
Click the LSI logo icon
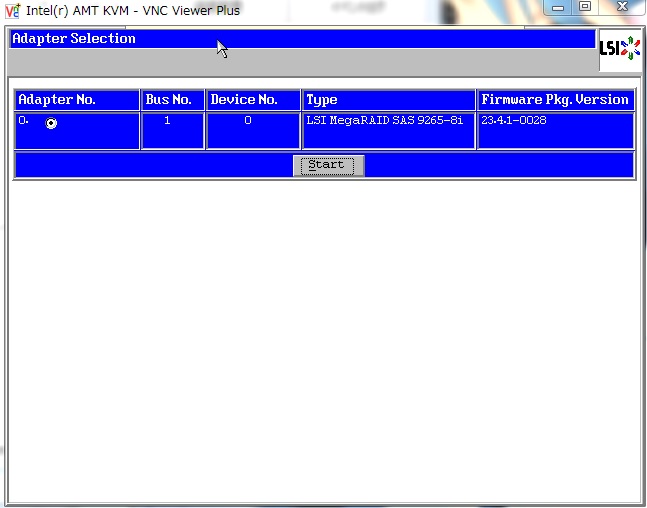click(x=620, y=49)
